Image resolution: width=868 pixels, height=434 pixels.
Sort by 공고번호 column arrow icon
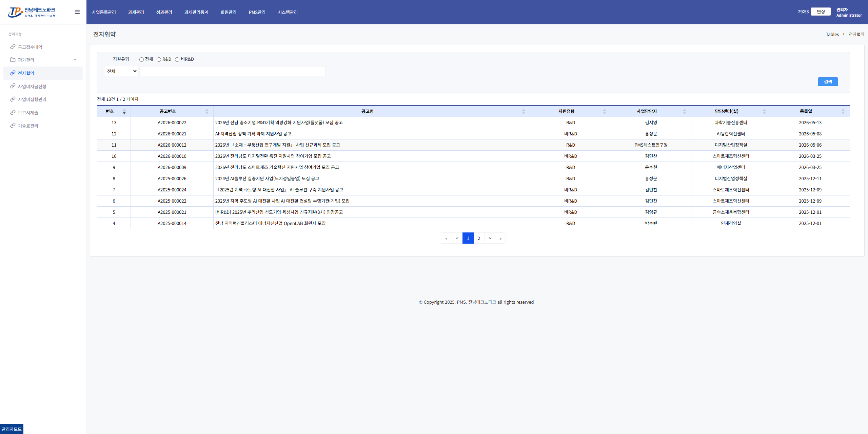click(x=207, y=112)
